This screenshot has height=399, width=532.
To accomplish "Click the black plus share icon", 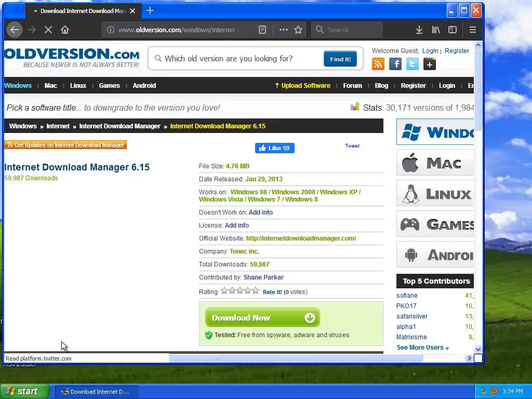I will (430, 64).
